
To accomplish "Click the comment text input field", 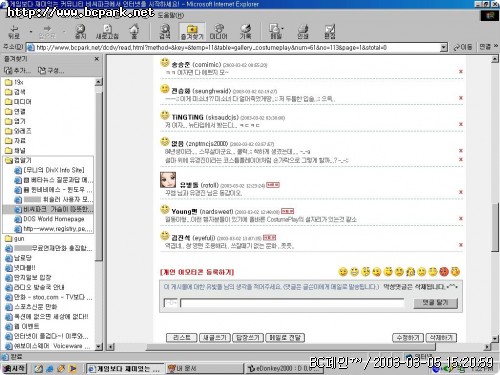I will tap(292, 303).
